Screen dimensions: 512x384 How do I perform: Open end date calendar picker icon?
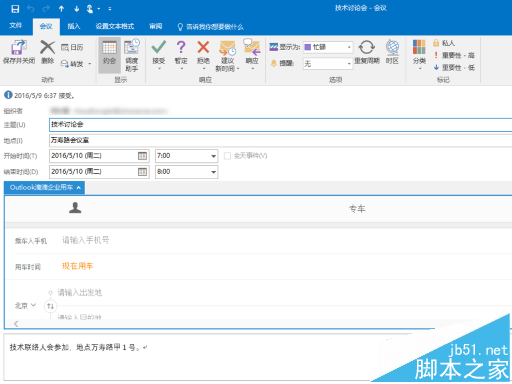(142, 172)
